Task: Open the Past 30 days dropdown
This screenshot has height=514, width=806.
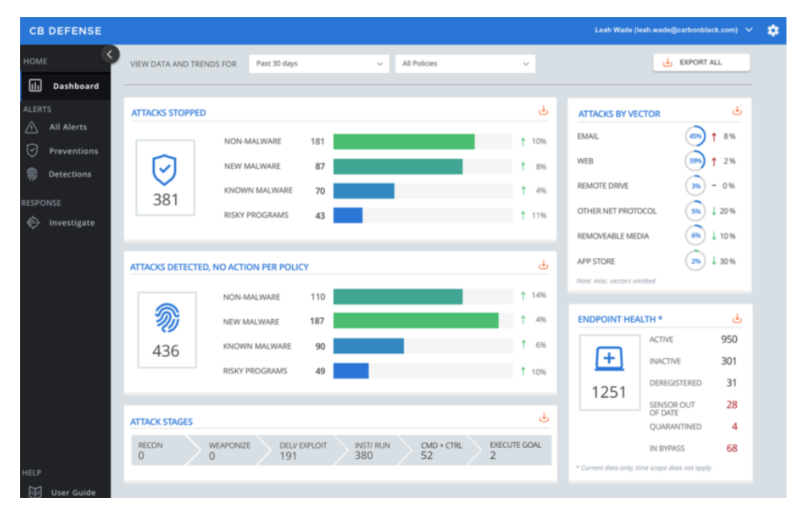Action: pyautogui.click(x=318, y=64)
